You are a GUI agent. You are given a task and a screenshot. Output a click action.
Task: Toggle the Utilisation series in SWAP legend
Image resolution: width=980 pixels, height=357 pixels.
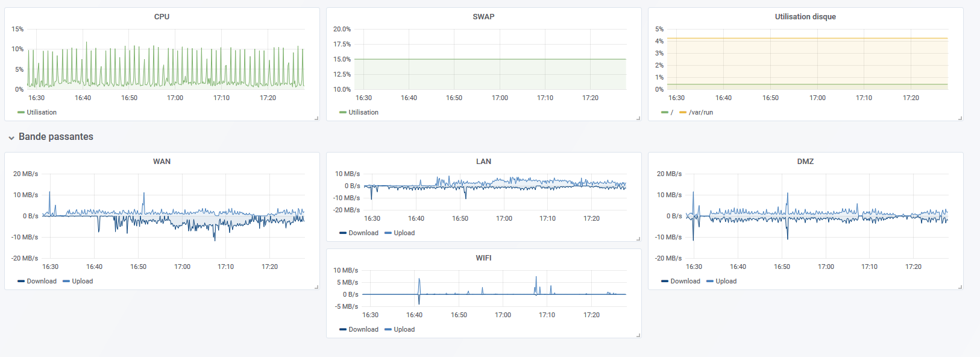pyautogui.click(x=363, y=112)
